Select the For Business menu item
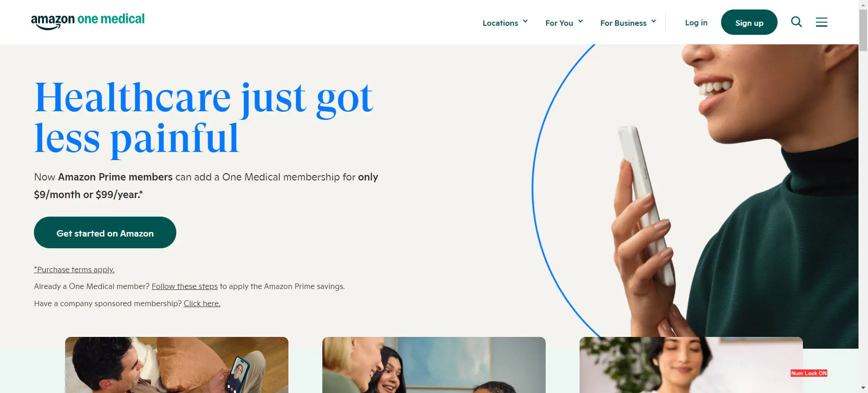The image size is (868, 393). coord(623,23)
